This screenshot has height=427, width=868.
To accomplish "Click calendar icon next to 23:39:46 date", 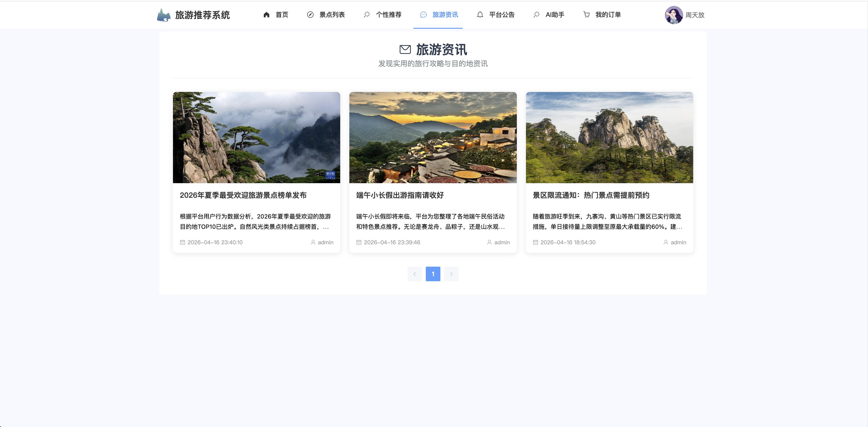I will (359, 242).
